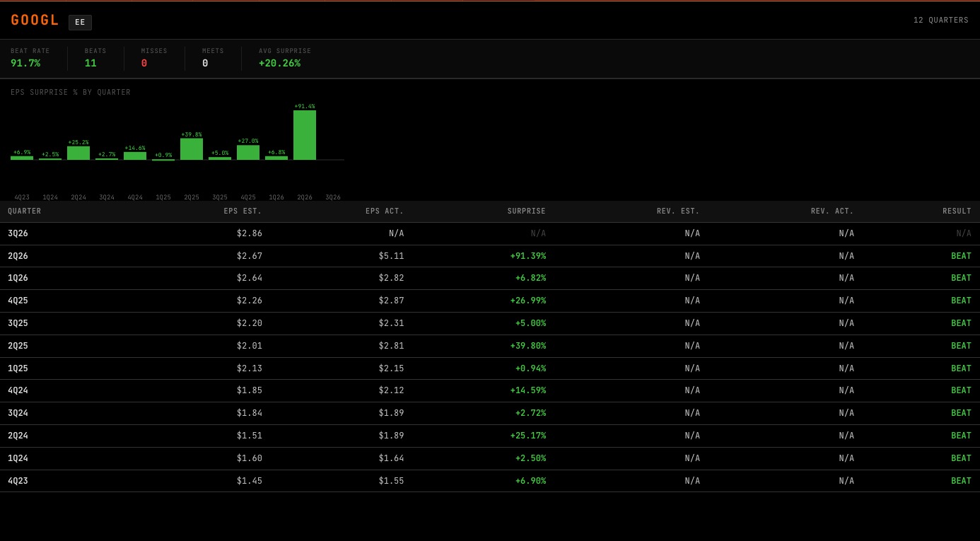Sort by EPS ACT. column header
The height and width of the screenshot is (541, 980).
pos(385,211)
